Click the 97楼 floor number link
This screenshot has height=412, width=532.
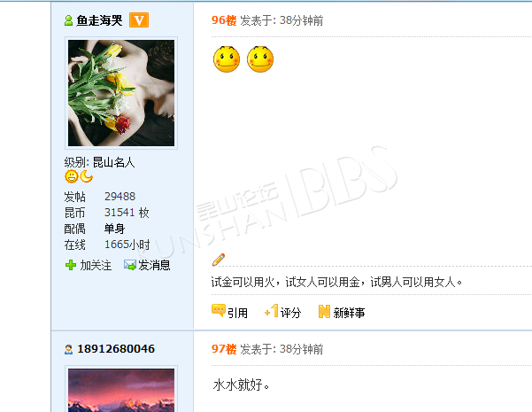224,349
